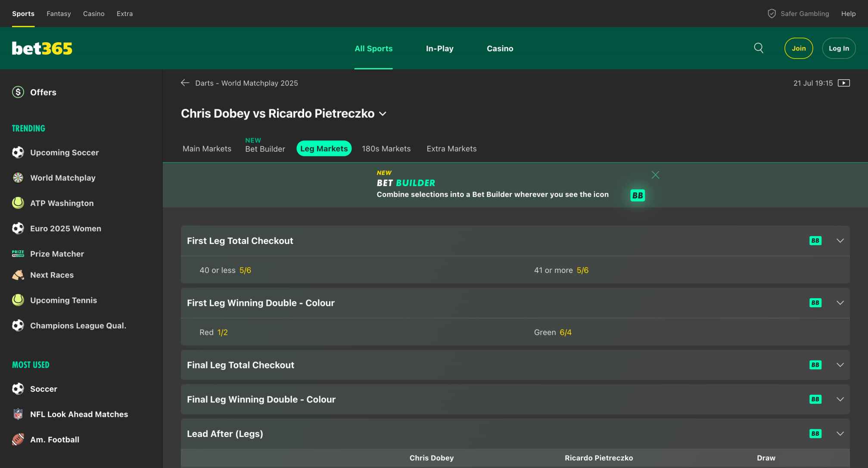
Task: Click the Log In button
Action: click(839, 48)
